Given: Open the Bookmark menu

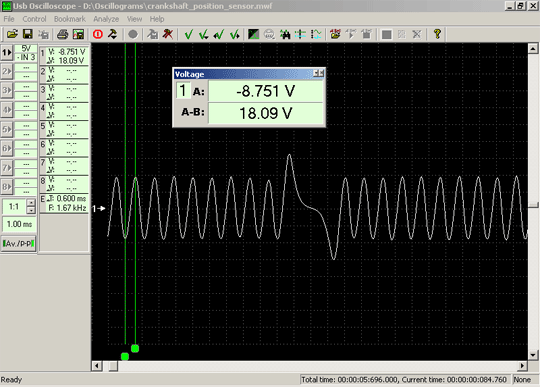Looking at the screenshot, I should pyautogui.click(x=70, y=19).
